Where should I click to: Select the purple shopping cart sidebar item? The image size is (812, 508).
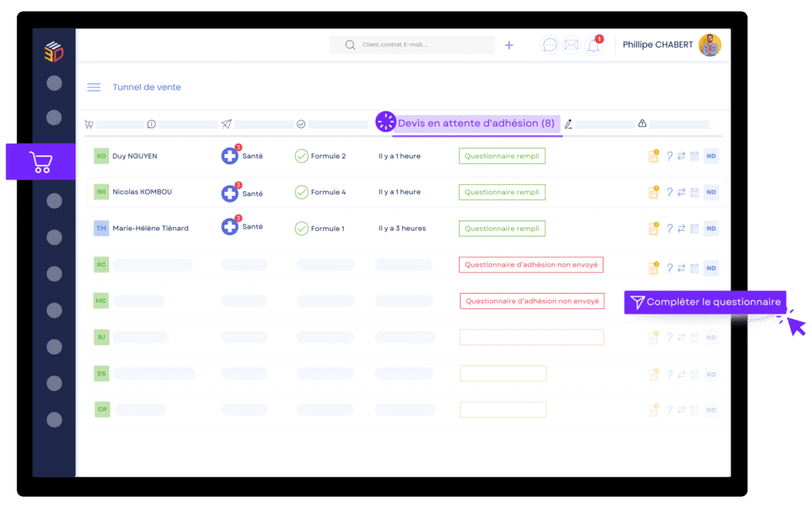pyautogui.click(x=40, y=161)
